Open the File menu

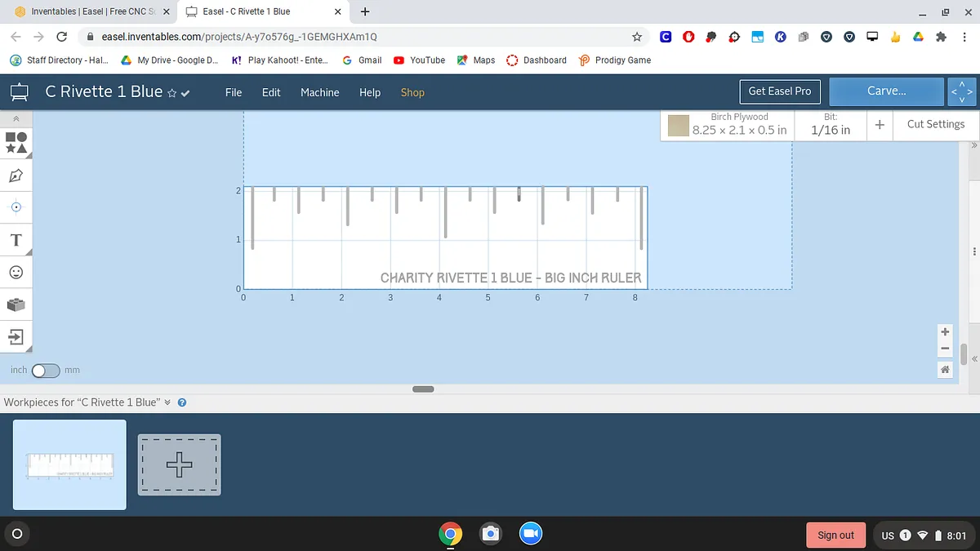pos(234,92)
